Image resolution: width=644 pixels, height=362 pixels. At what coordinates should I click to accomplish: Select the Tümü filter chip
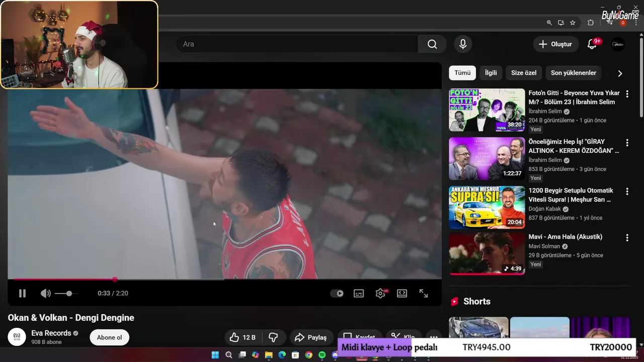(x=462, y=73)
